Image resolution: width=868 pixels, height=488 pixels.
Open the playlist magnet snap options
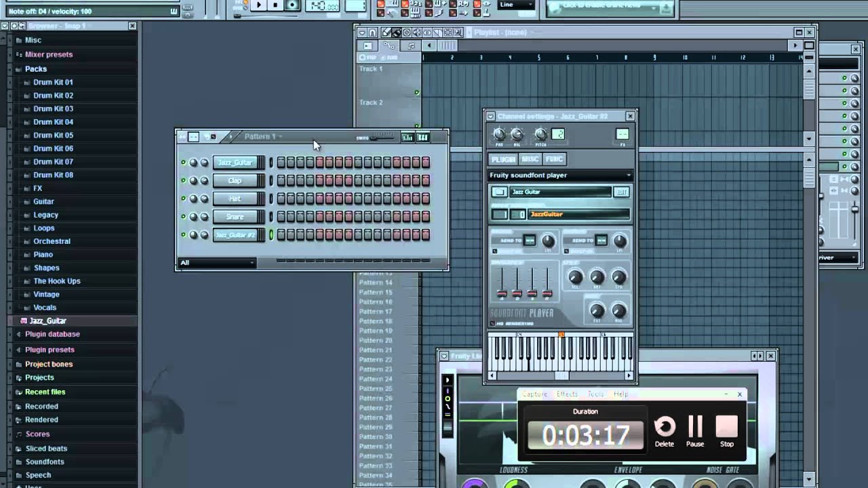pyautogui.click(x=373, y=33)
